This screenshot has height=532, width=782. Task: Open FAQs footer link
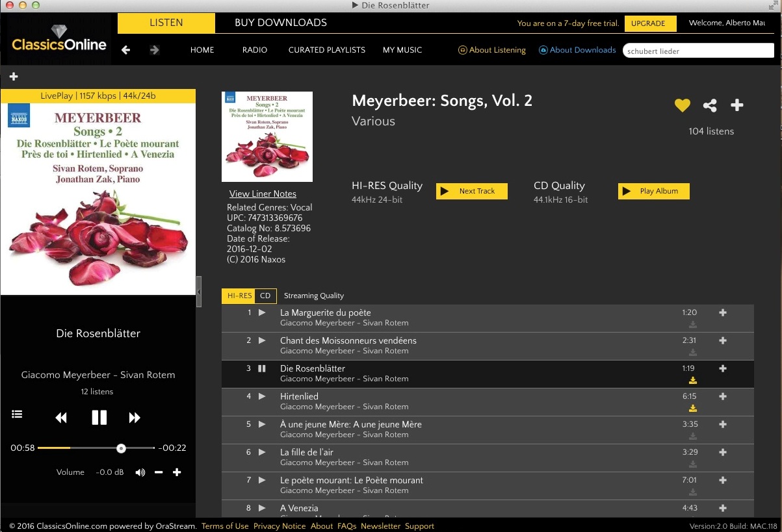pos(347,526)
